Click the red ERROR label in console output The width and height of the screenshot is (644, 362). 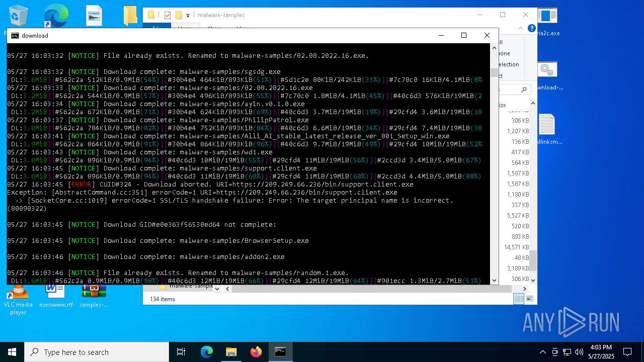(x=82, y=184)
